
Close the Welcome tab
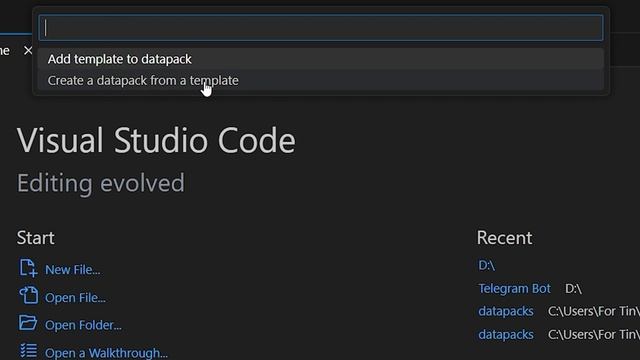click(x=28, y=51)
